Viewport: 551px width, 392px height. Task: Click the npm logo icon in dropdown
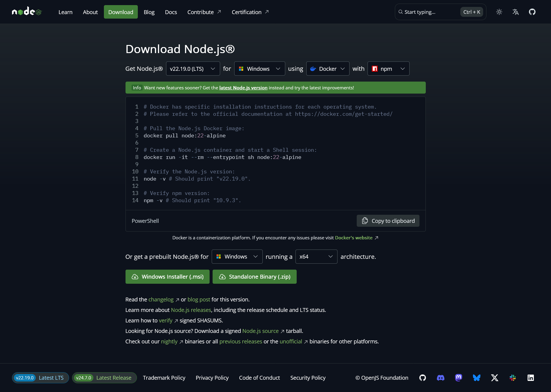pos(374,69)
